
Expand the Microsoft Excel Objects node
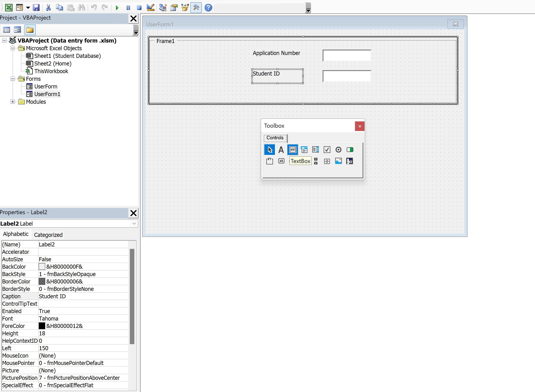point(12,48)
